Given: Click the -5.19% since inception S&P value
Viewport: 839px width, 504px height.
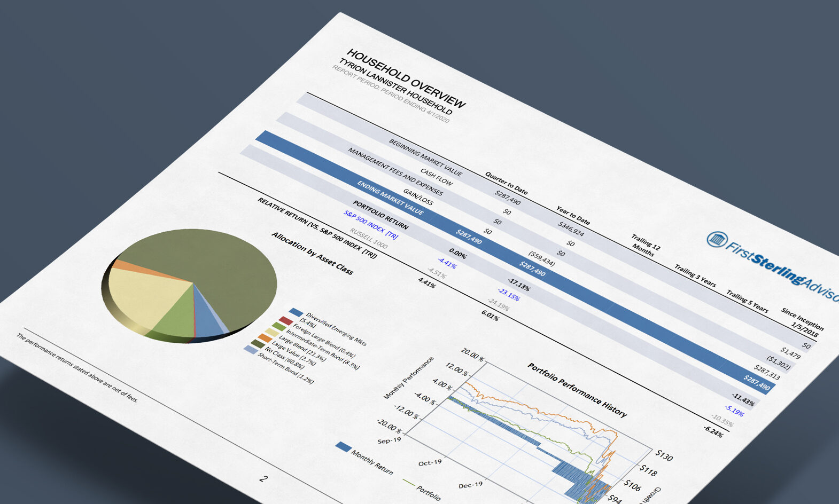Looking at the screenshot, I should [x=734, y=411].
